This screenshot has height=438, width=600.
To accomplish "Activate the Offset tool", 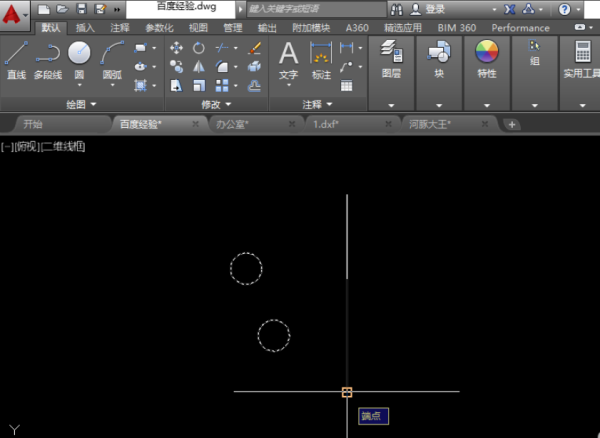I will coord(254,86).
